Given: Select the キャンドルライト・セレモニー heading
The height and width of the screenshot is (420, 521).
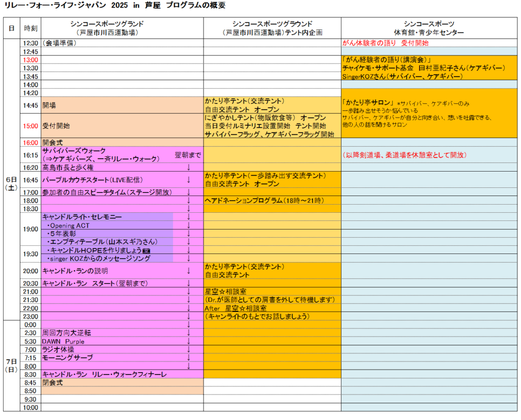Looking at the screenshot, I should click(82, 217).
